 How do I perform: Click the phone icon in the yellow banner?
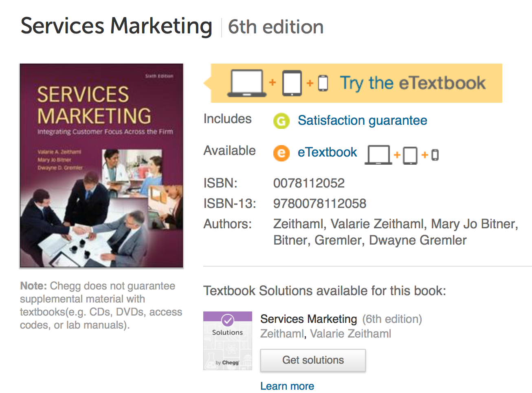[x=323, y=83]
